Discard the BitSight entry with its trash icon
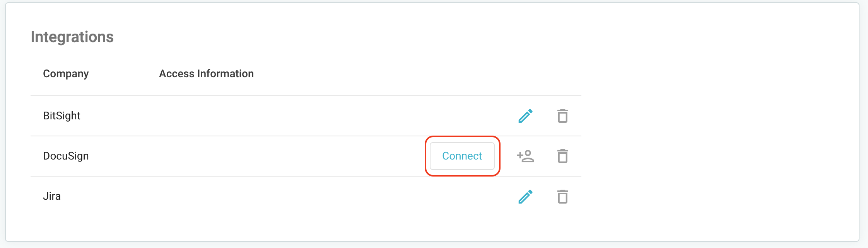 [562, 116]
